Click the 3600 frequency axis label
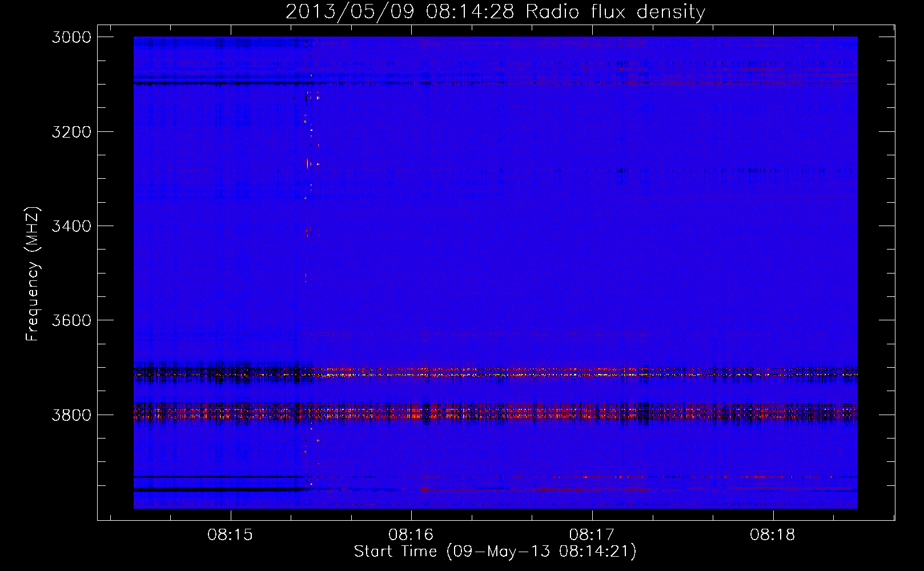 pos(71,320)
